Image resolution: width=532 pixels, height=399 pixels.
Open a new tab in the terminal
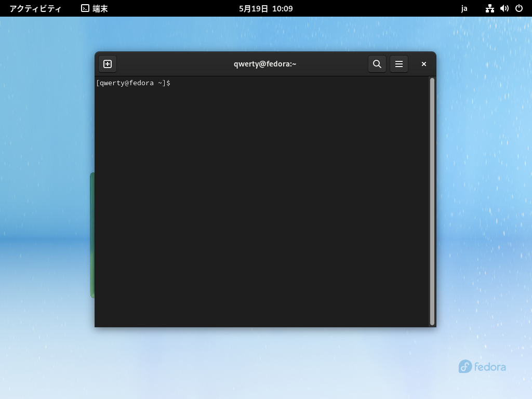point(108,64)
